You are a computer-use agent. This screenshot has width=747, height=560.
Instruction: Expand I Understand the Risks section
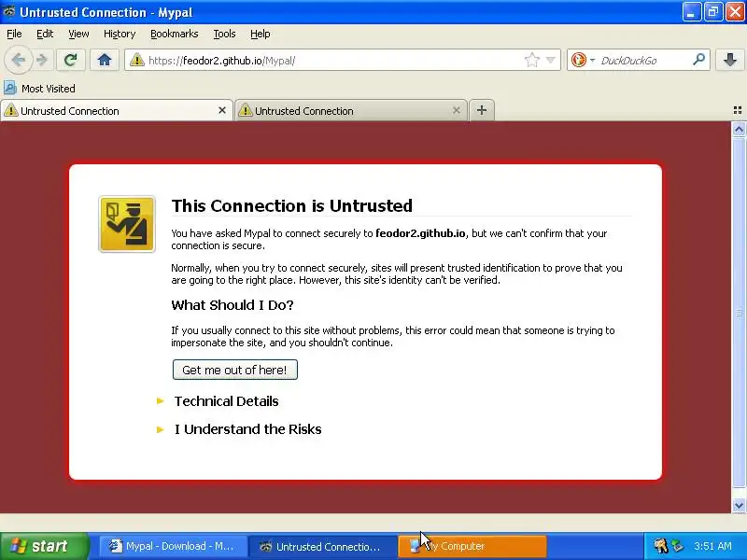click(x=247, y=429)
